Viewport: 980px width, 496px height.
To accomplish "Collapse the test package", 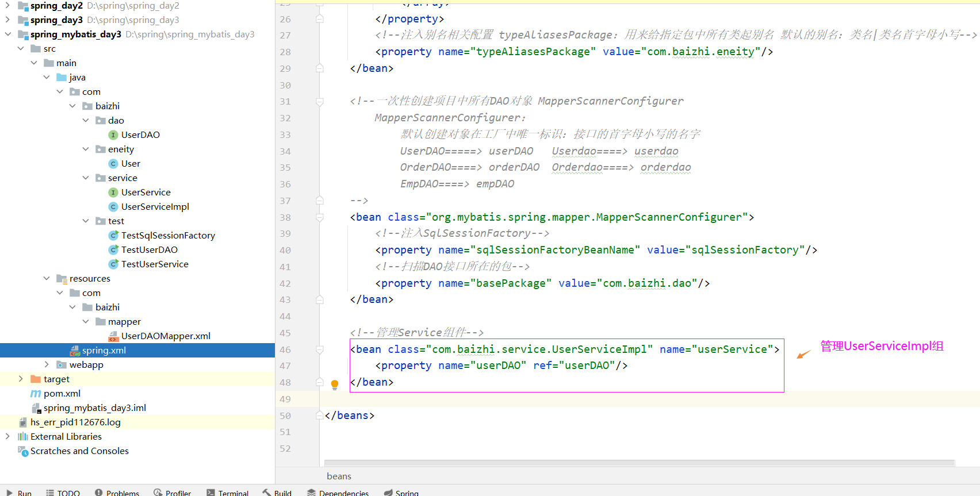I will 86,221.
